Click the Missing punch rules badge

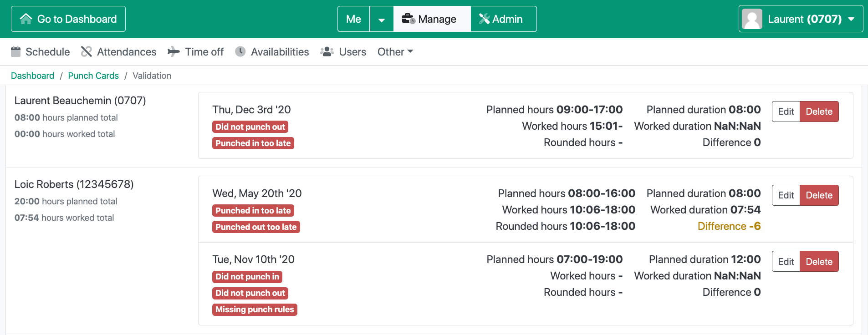(255, 310)
